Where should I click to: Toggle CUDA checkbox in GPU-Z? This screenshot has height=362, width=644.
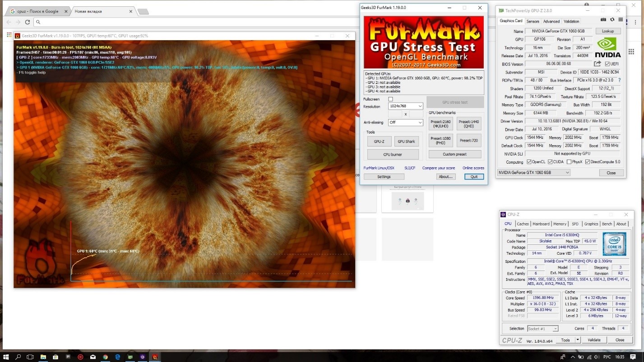coord(550,162)
